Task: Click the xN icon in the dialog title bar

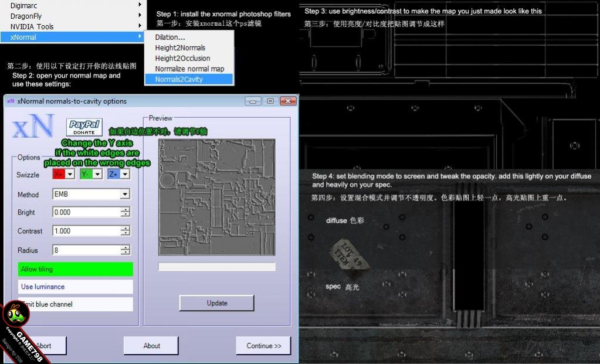Action: (x=11, y=101)
